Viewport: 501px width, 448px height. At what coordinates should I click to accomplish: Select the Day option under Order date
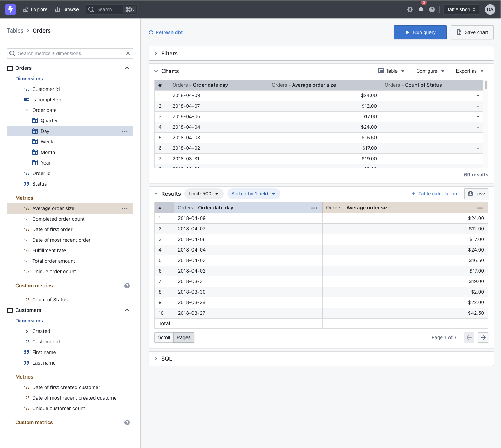[45, 131]
